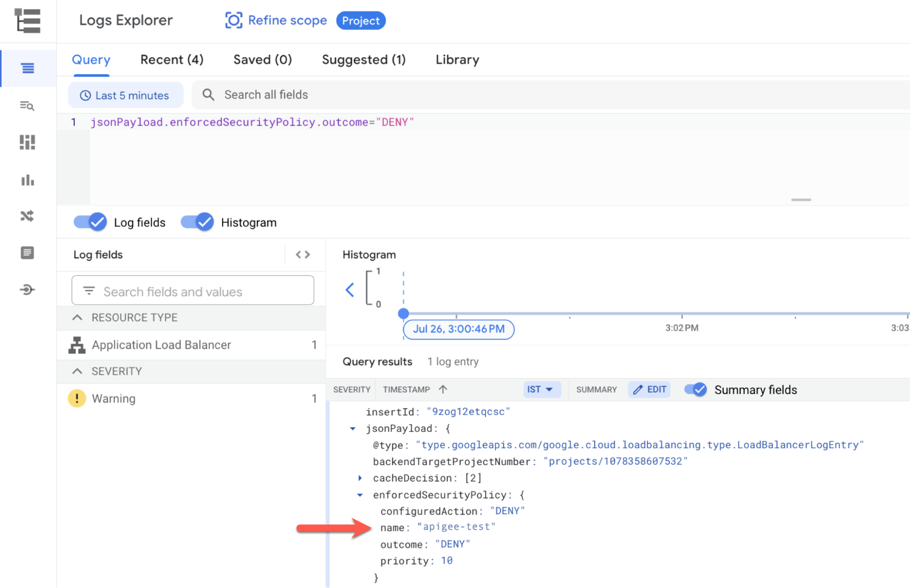The width and height of the screenshot is (910, 588).
Task: Toggle the Log fields switch
Action: (x=91, y=222)
